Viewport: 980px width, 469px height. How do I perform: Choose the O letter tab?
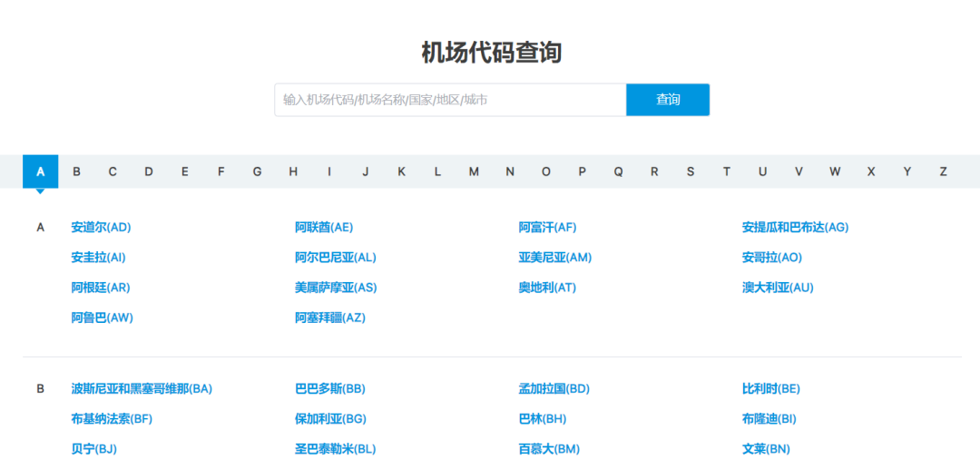(x=546, y=171)
